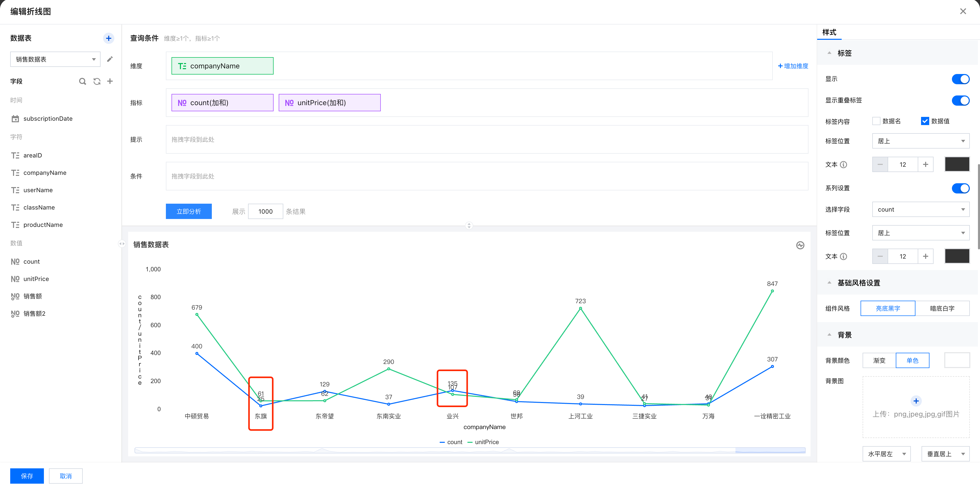Click the add field plus icon
This screenshot has height=488, width=980.
(x=110, y=81)
